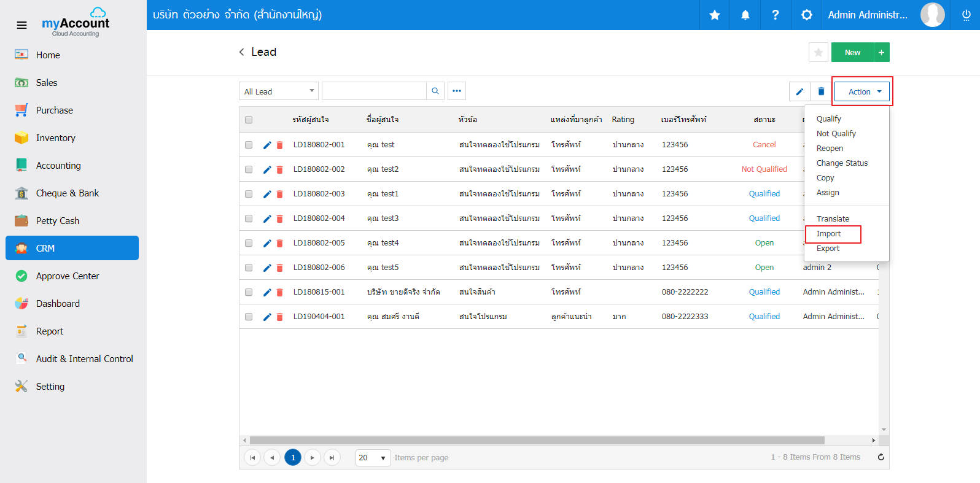Check the row LD180815-001 checkbox
980x483 pixels.
[249, 292]
